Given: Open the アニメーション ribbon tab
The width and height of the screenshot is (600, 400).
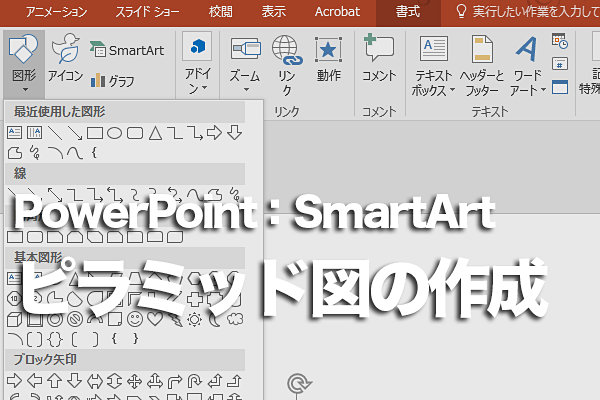Looking at the screenshot, I should (57, 12).
